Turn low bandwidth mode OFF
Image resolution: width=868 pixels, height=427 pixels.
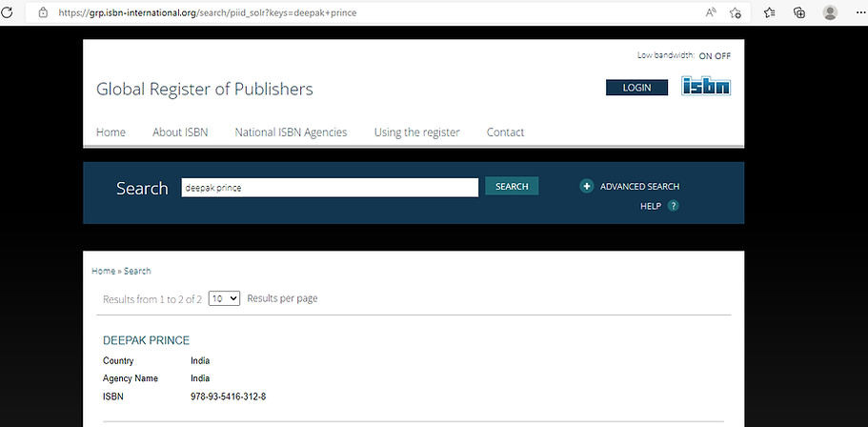pos(723,56)
